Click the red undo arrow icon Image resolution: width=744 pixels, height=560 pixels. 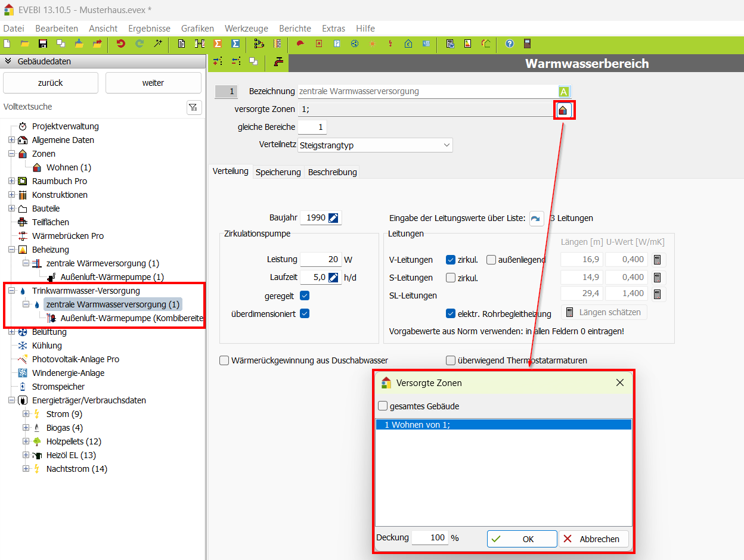point(121,43)
